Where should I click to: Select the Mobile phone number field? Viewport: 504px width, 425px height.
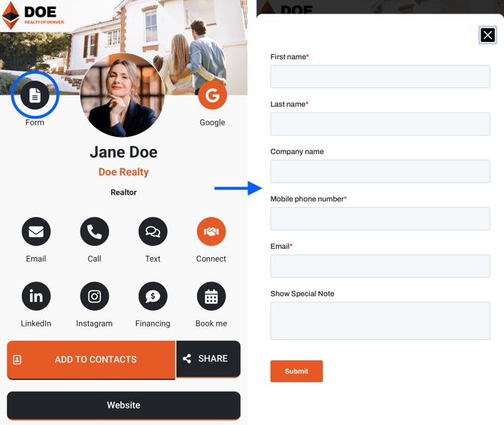tap(380, 219)
